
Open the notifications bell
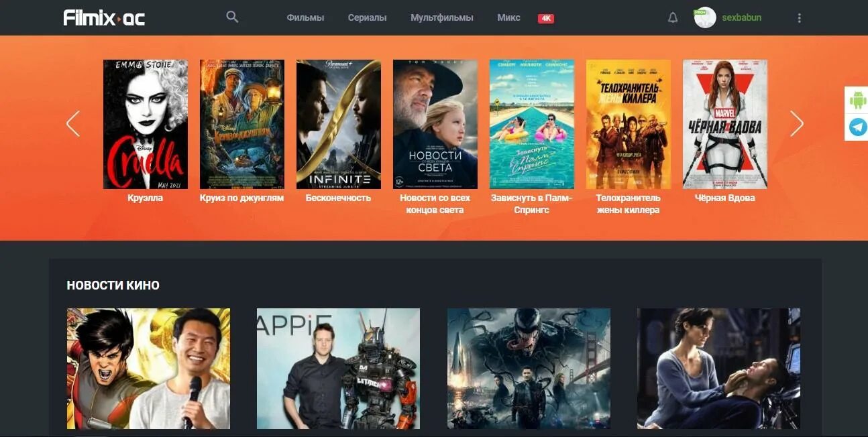pyautogui.click(x=673, y=17)
